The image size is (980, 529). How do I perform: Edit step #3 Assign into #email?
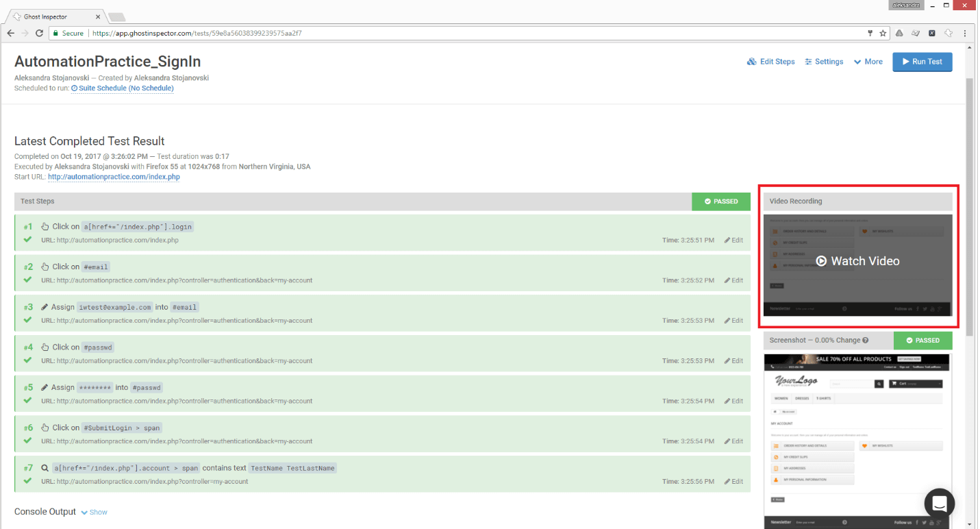pos(733,321)
